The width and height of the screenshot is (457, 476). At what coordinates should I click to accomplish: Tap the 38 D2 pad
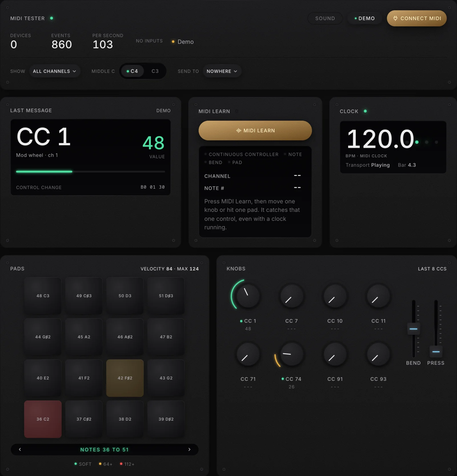(125, 419)
